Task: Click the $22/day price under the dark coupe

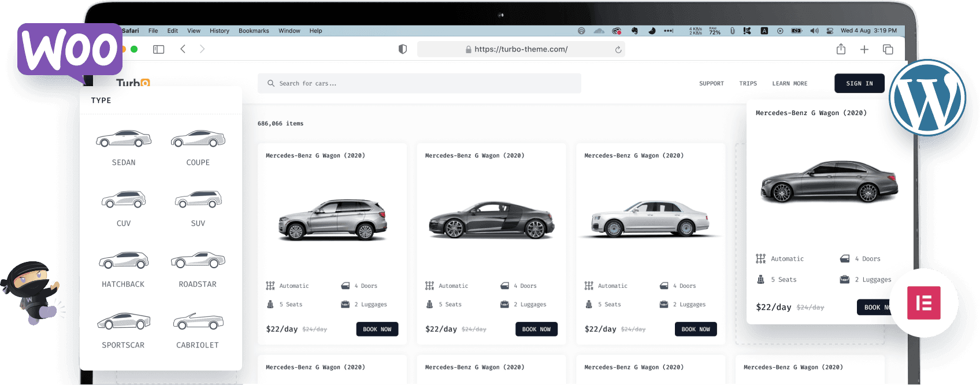Action: 441,329
